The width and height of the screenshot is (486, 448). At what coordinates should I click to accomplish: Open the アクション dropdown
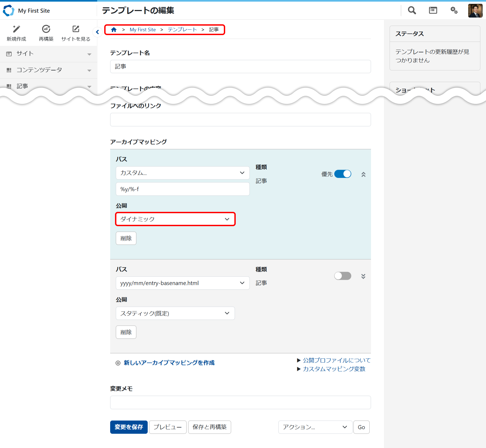click(x=315, y=427)
